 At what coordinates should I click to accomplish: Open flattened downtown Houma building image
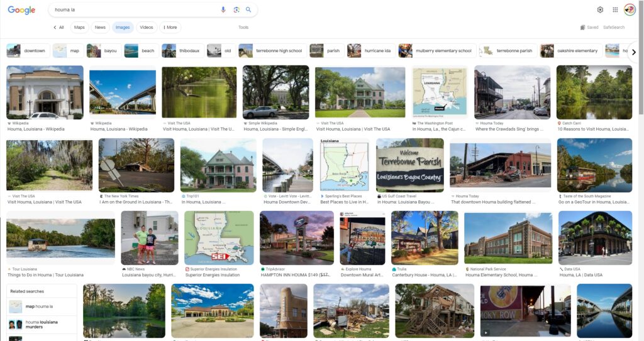(x=500, y=165)
